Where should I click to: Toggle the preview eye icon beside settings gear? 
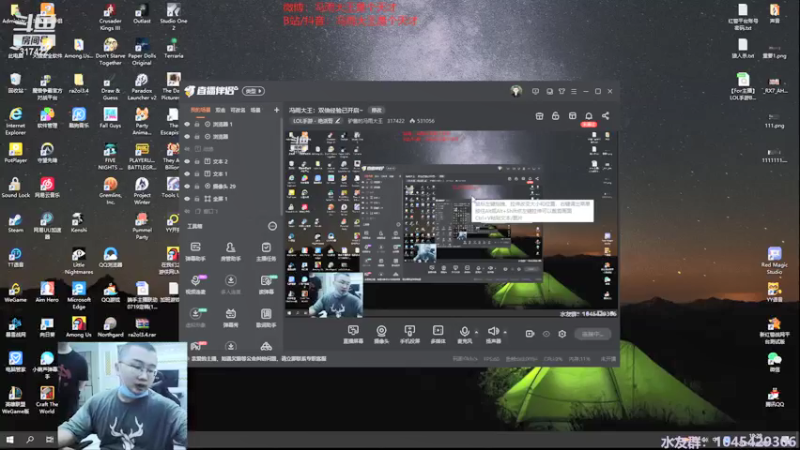[546, 334]
